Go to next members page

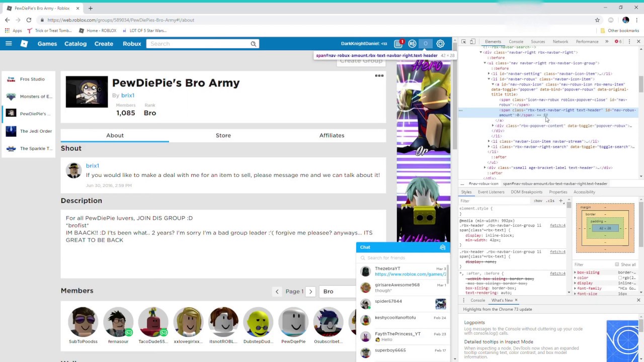(x=310, y=292)
